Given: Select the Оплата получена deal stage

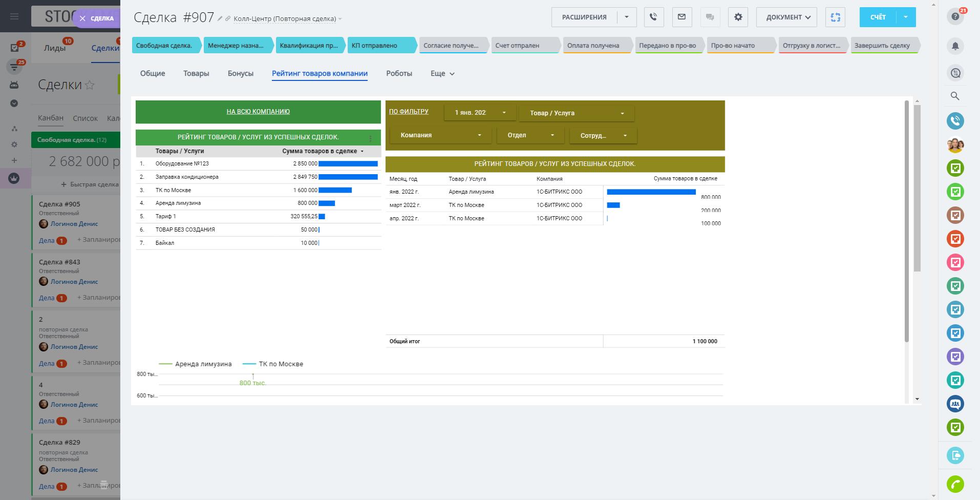Looking at the screenshot, I should click(x=593, y=46).
